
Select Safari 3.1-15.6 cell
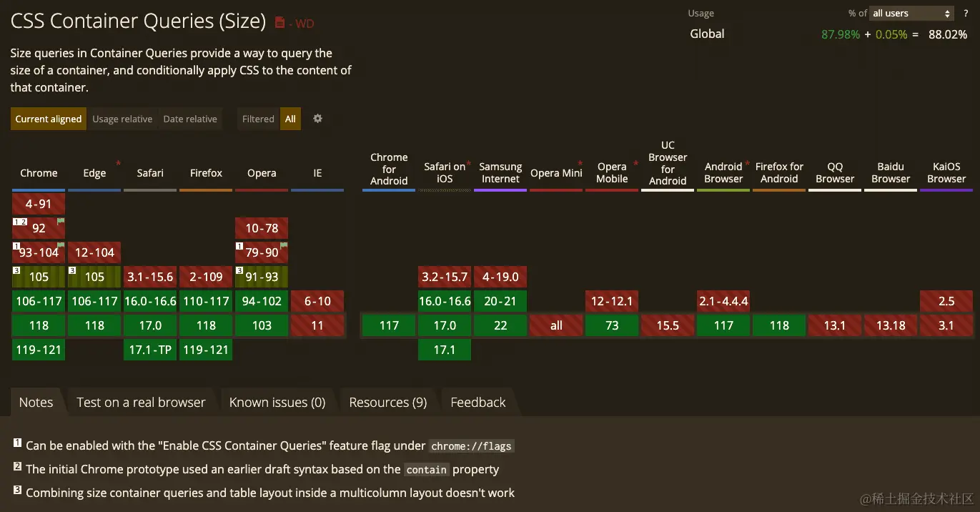[x=150, y=277]
